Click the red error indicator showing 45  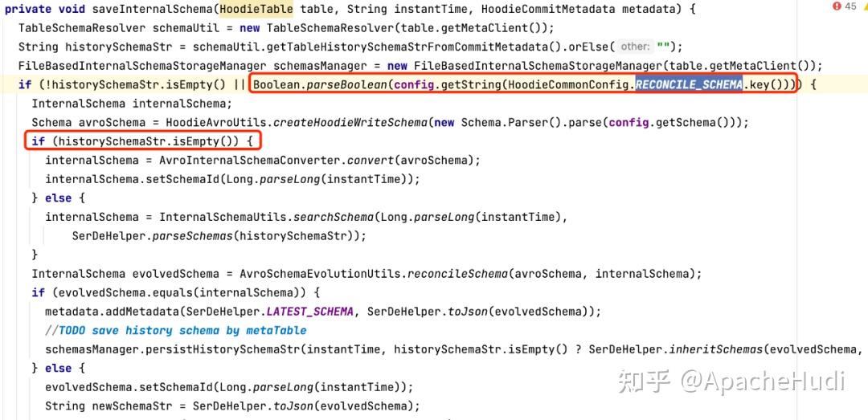tap(845, 6)
